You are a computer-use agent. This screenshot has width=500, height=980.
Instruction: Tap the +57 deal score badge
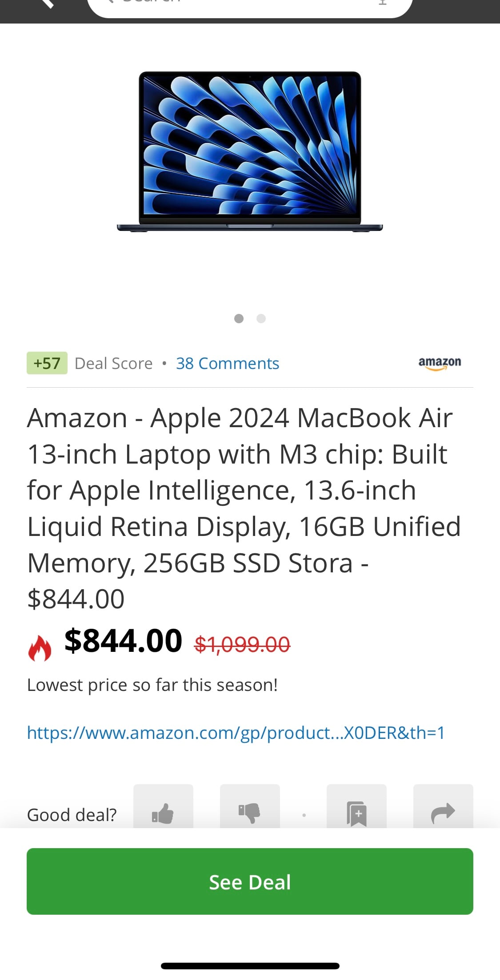tap(47, 363)
